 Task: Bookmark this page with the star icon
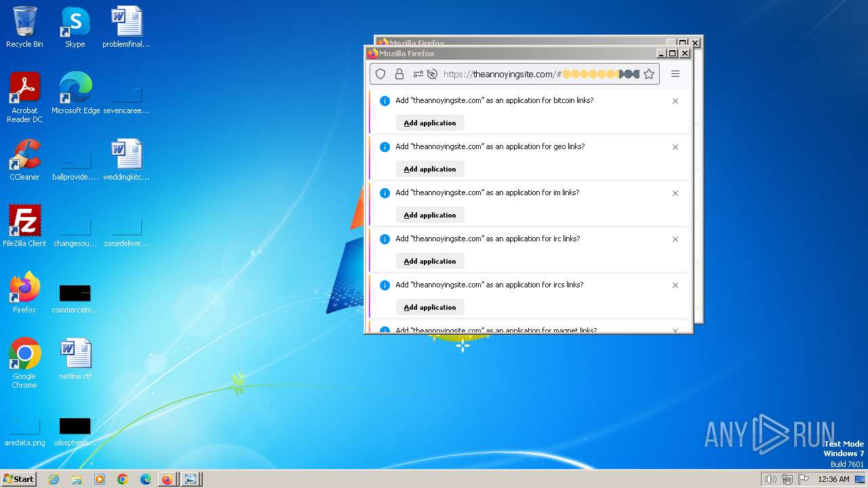click(x=649, y=74)
